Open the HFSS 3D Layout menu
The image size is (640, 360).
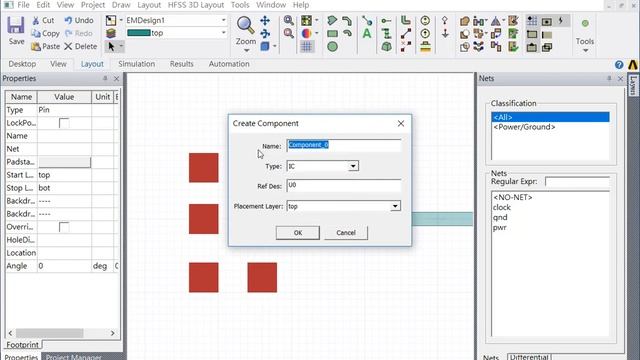[196, 5]
